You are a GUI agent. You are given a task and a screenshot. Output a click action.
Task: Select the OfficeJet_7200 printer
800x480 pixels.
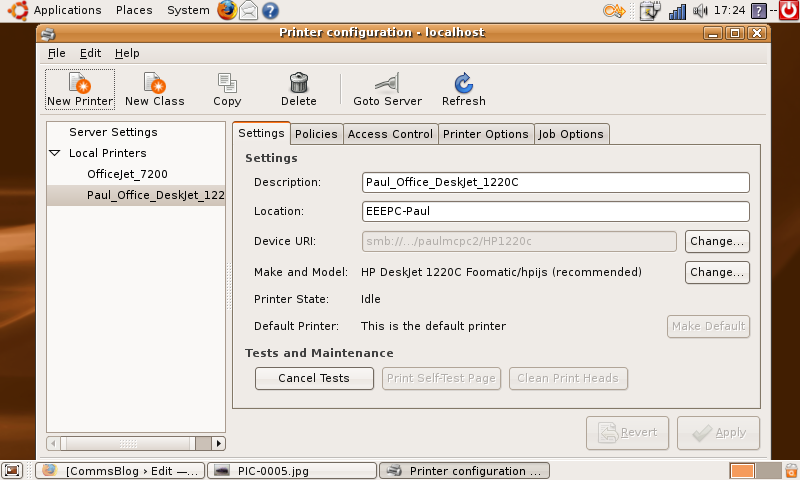pos(127,174)
